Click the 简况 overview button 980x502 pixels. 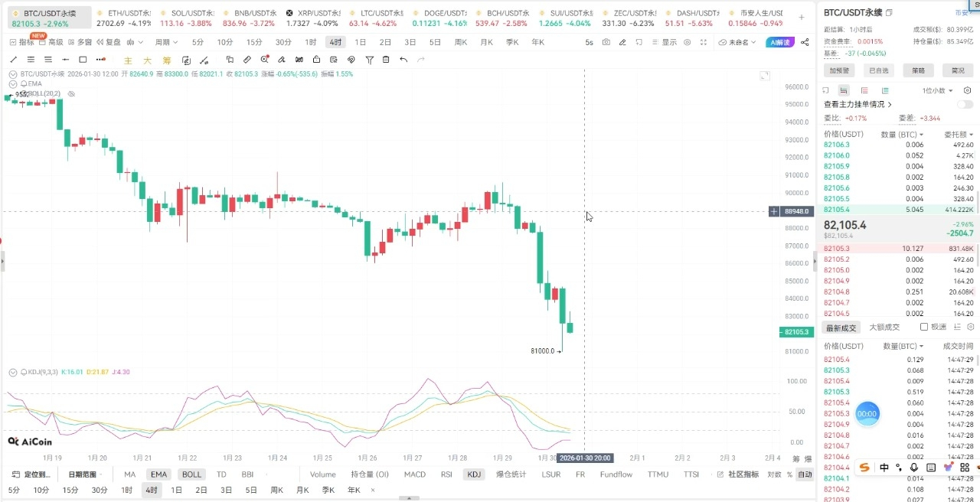tap(958, 70)
